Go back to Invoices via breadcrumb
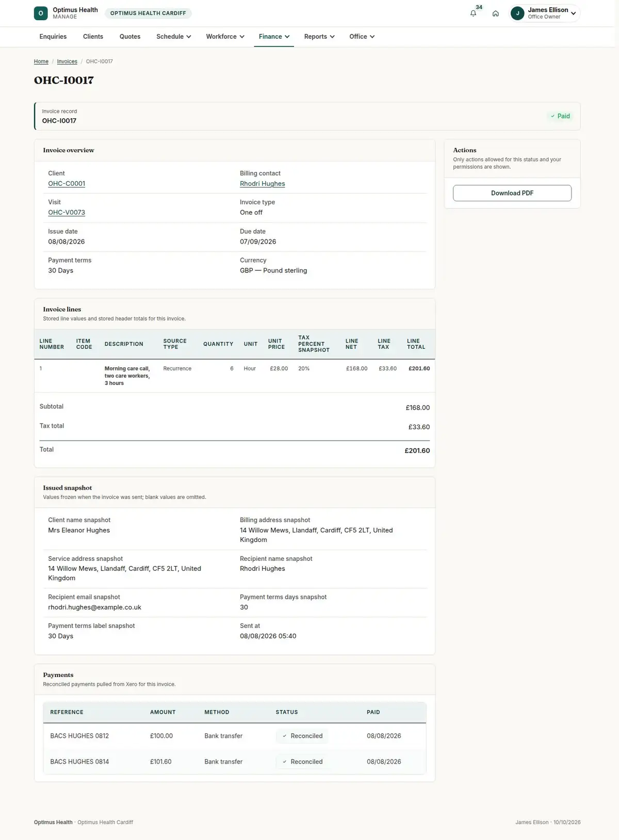The height and width of the screenshot is (840, 619). [67, 61]
